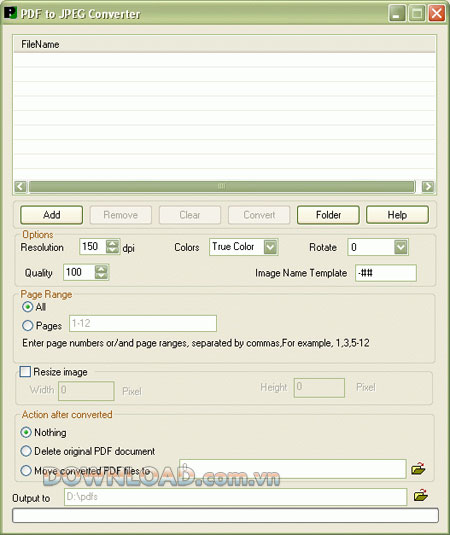This screenshot has width=450, height=535.
Task: Click the Add button
Action: tap(52, 215)
